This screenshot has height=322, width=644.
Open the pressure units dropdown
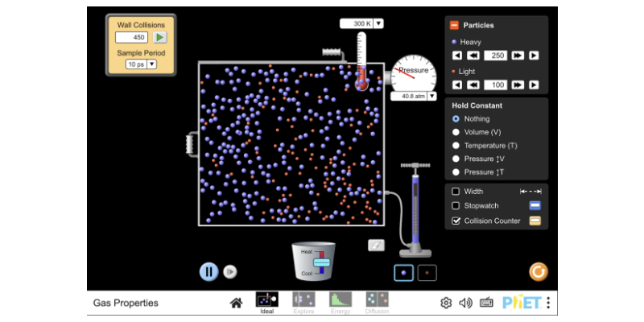click(431, 96)
